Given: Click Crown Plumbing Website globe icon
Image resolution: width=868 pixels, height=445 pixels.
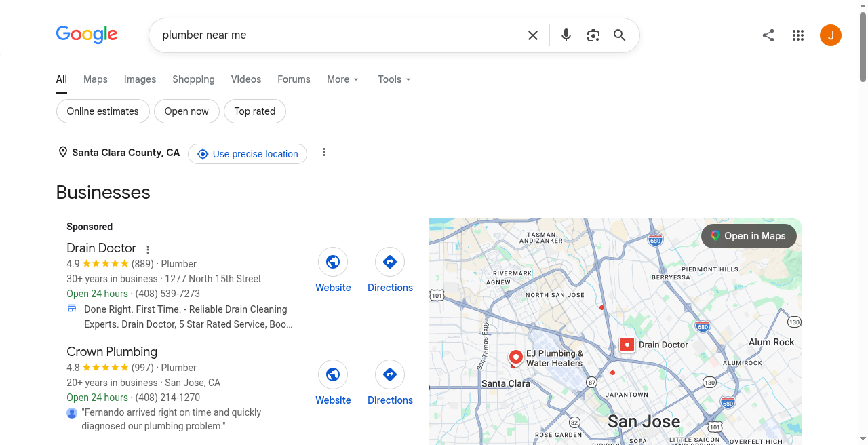Looking at the screenshot, I should [333, 374].
